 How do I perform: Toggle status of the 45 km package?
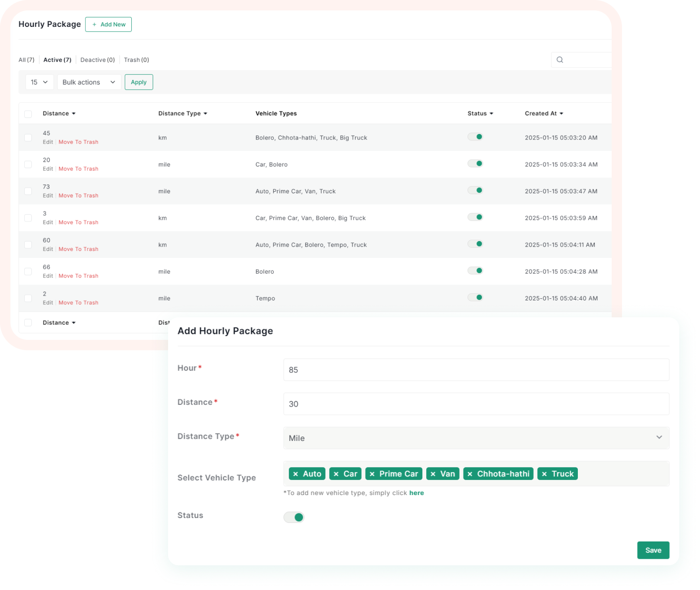click(475, 137)
